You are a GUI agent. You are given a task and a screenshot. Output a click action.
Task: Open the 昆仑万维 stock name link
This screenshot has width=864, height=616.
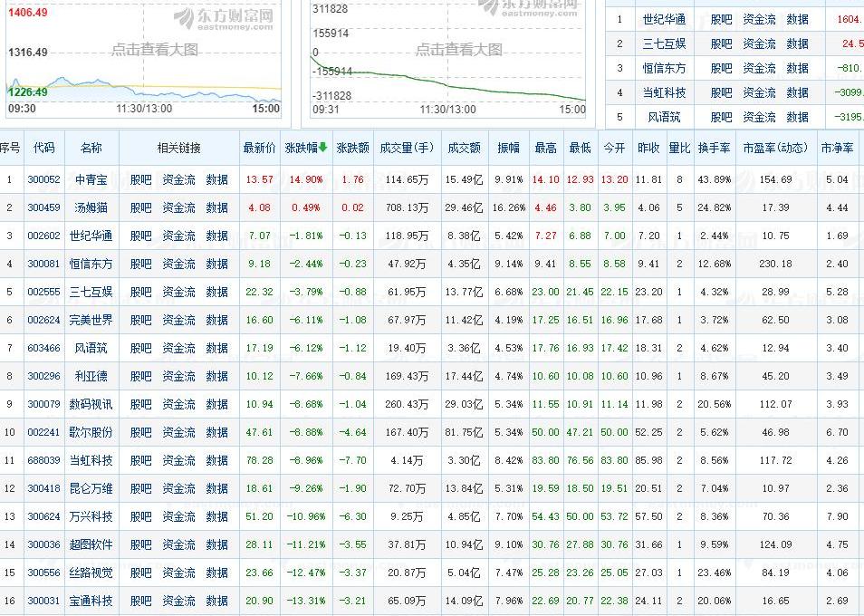coord(91,488)
